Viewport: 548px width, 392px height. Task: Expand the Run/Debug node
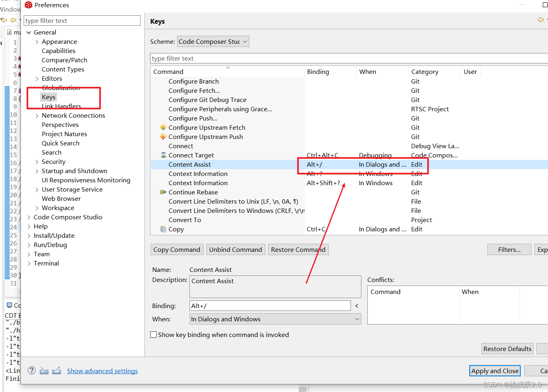click(x=29, y=245)
